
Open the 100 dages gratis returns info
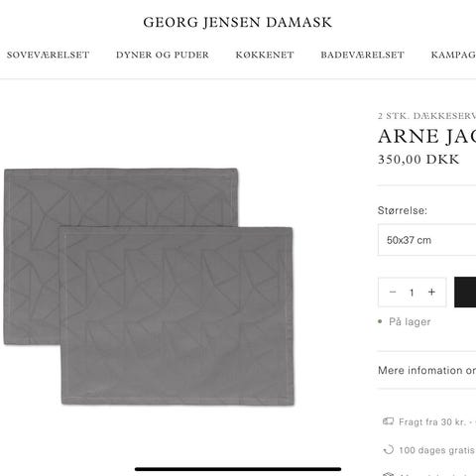pos(437,450)
